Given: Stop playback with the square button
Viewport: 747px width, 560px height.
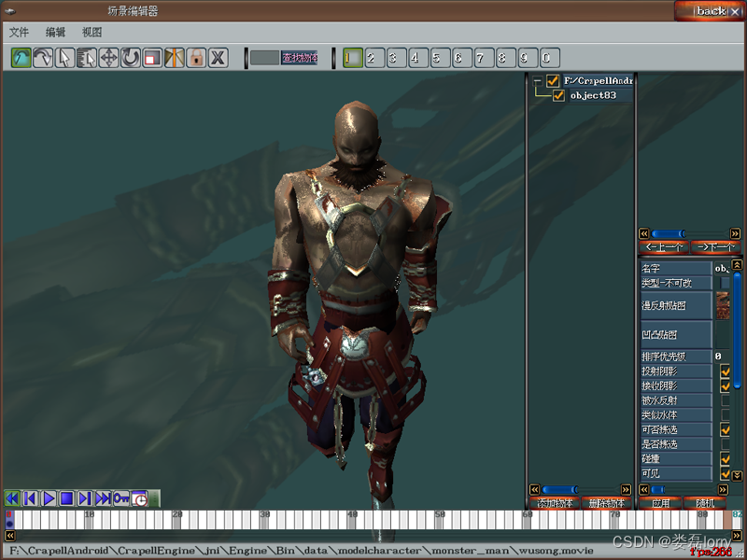Looking at the screenshot, I should tap(66, 498).
